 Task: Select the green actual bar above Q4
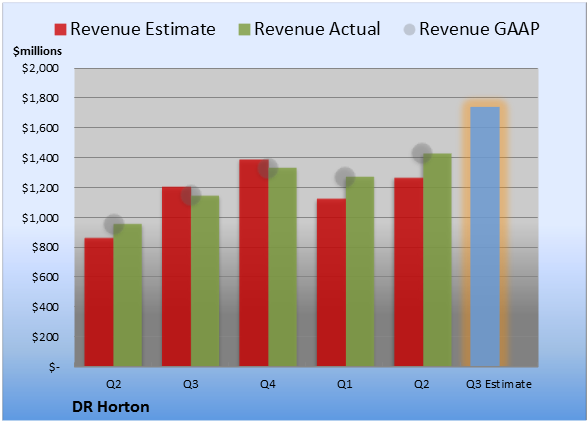click(283, 267)
